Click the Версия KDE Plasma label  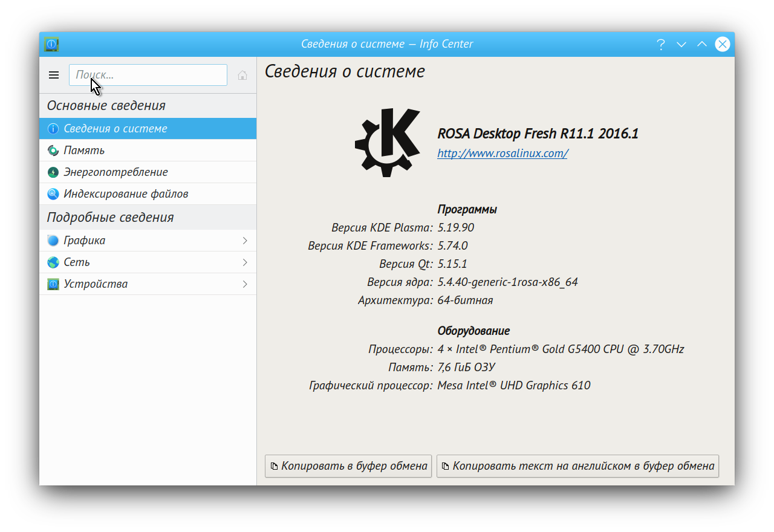click(x=382, y=228)
